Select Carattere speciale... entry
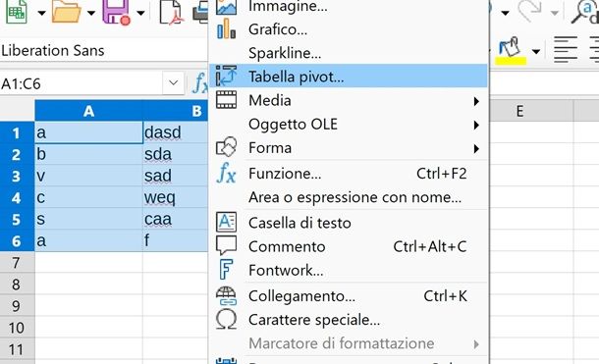 point(349,320)
